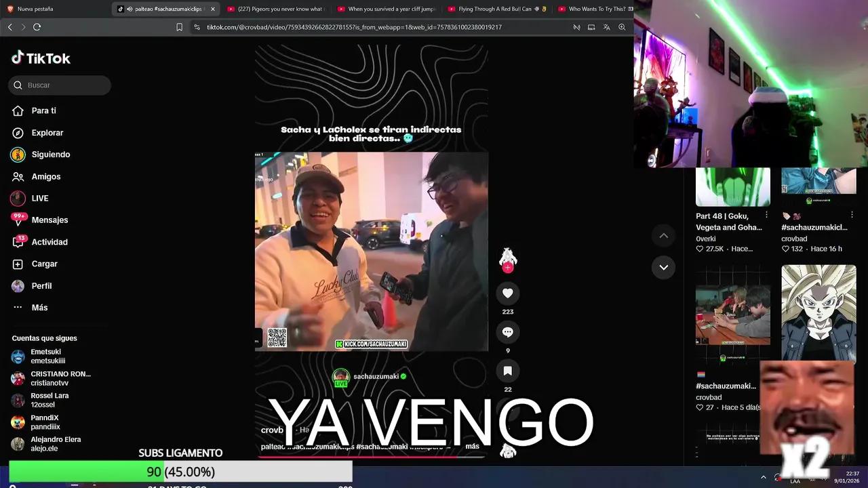Viewport: 868px width, 488px height.
Task: Open Part 48 Goku Vegeta video thumbnail
Action: (x=733, y=187)
